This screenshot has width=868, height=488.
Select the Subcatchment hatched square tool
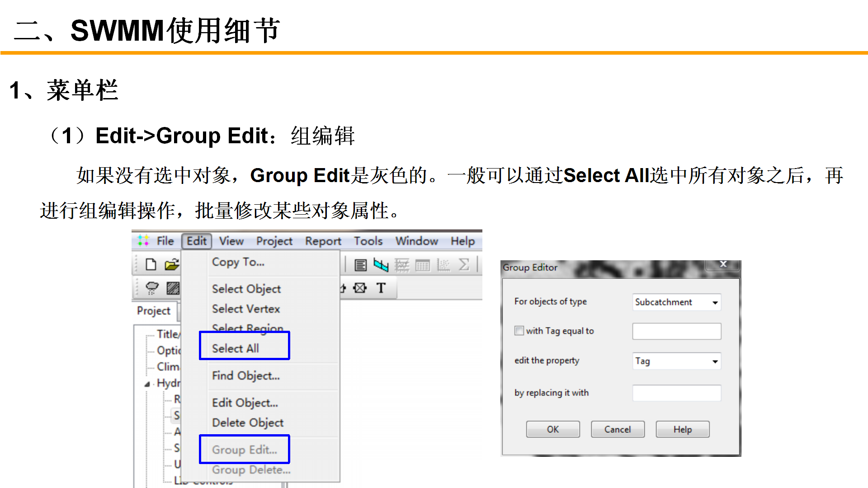coord(173,288)
